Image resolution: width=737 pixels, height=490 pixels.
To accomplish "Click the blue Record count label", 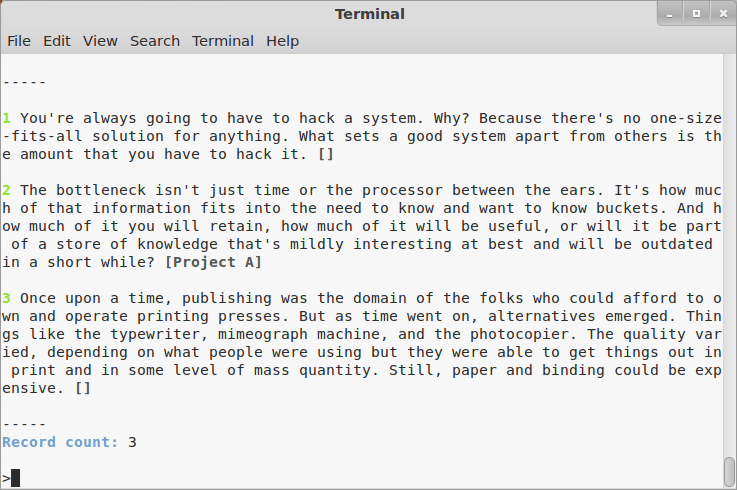I will [60, 442].
